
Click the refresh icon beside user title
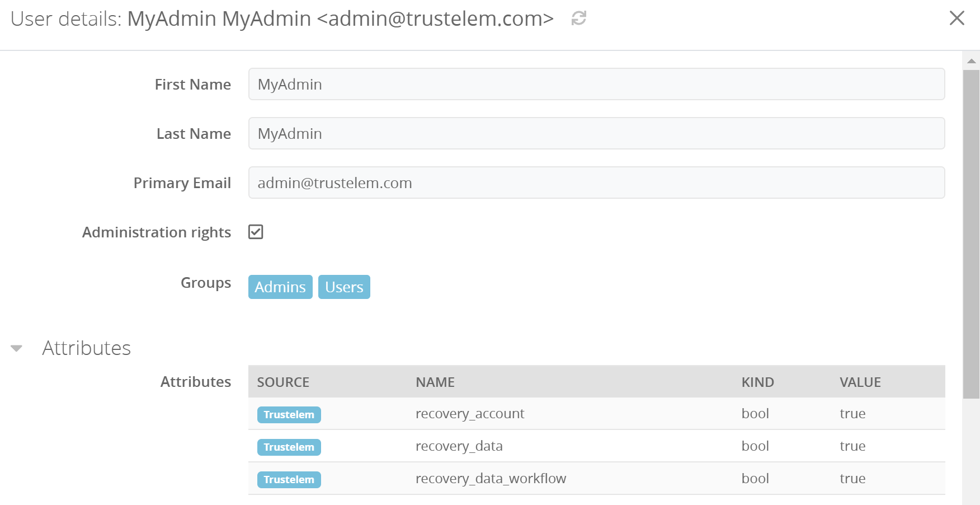click(578, 18)
